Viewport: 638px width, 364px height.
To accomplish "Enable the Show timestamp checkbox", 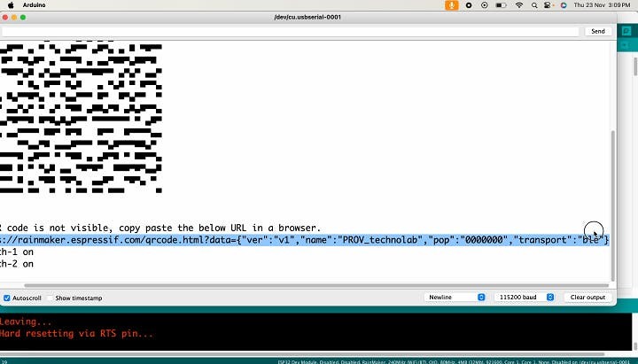I will [x=51, y=298].
